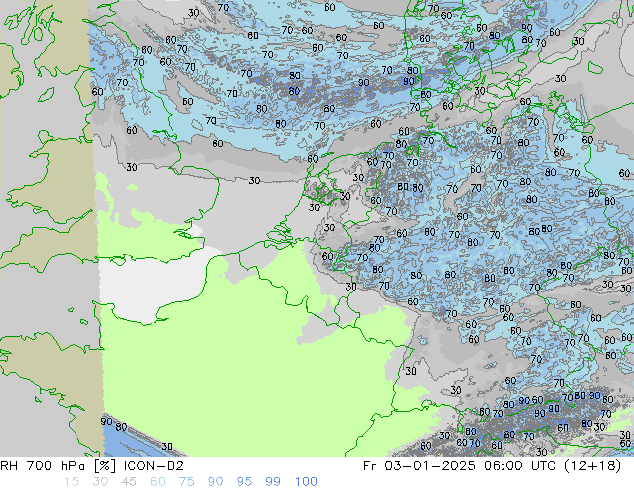Click the legend value 99

(x=273, y=482)
